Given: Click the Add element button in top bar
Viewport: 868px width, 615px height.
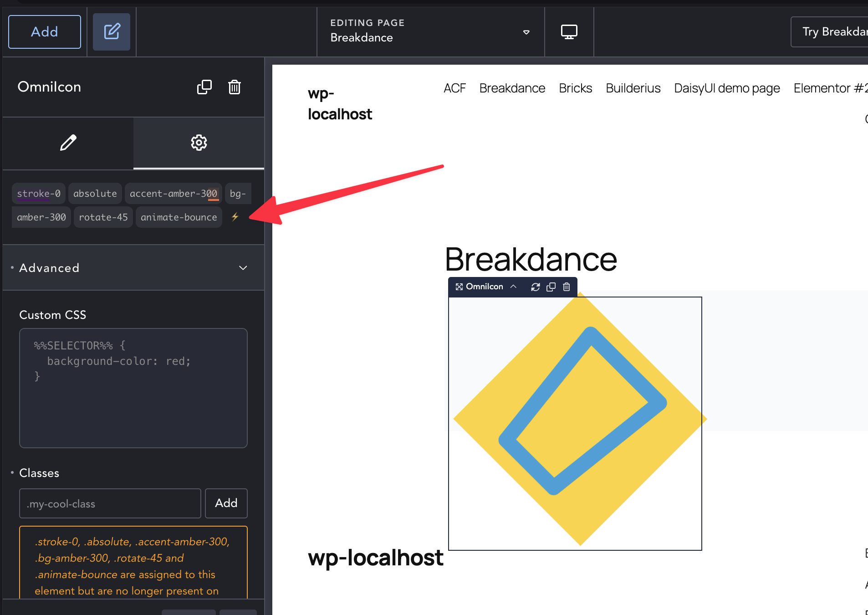Looking at the screenshot, I should (45, 32).
